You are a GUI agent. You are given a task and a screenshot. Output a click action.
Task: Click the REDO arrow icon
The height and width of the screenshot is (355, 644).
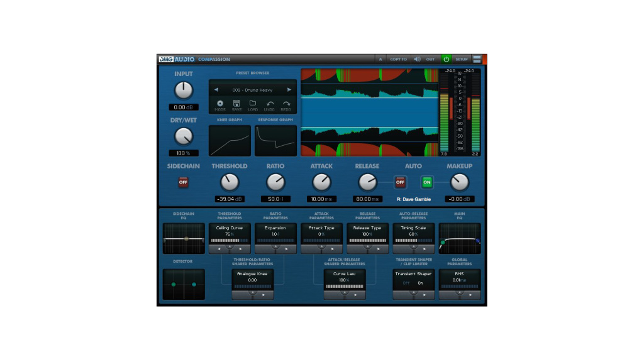[286, 104]
